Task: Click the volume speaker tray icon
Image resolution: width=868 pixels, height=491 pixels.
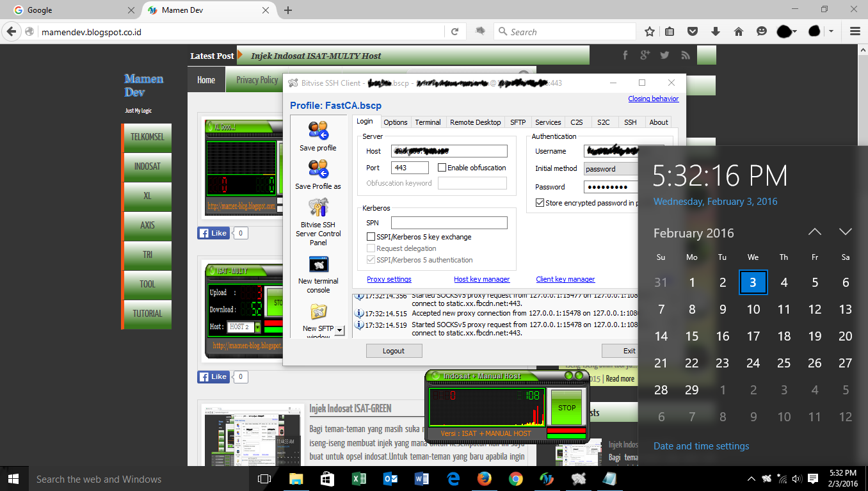Action: click(x=797, y=479)
